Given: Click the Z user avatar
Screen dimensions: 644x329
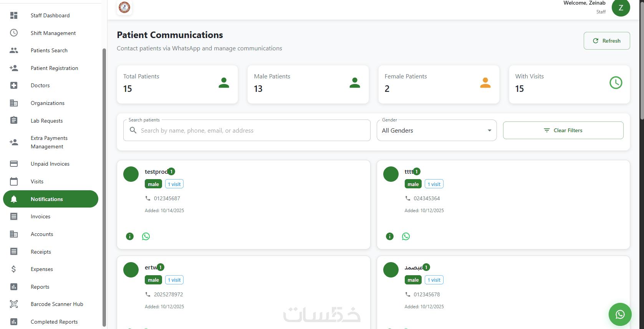Looking at the screenshot, I should [621, 8].
